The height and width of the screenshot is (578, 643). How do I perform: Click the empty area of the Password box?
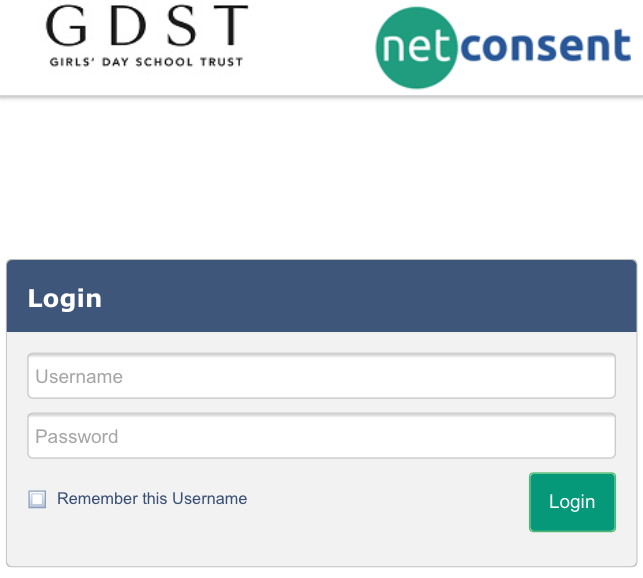coord(369,436)
